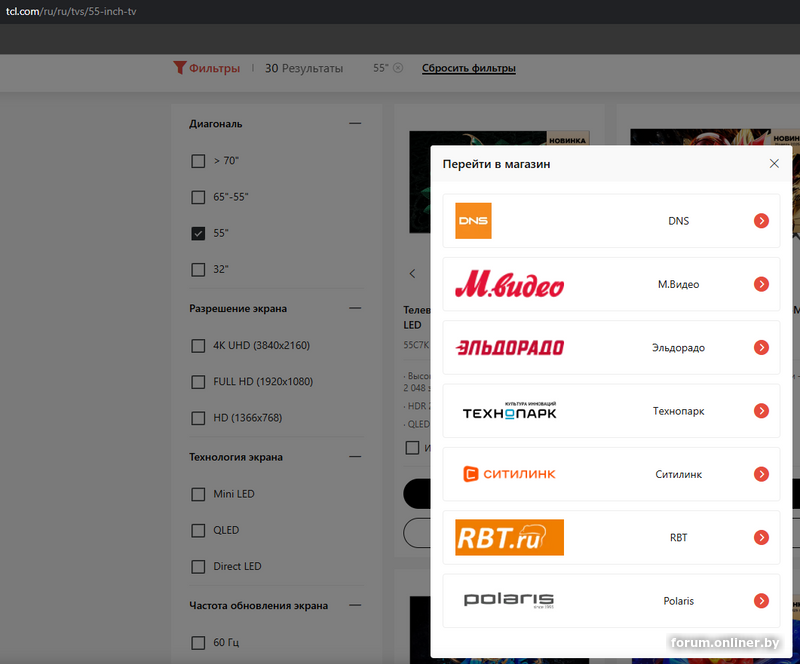
Task: Click the red Фильтры funnel icon
Action: [180, 67]
